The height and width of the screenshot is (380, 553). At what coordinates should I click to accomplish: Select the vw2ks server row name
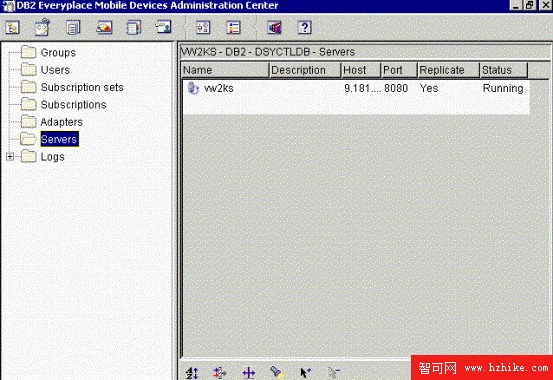click(x=219, y=88)
